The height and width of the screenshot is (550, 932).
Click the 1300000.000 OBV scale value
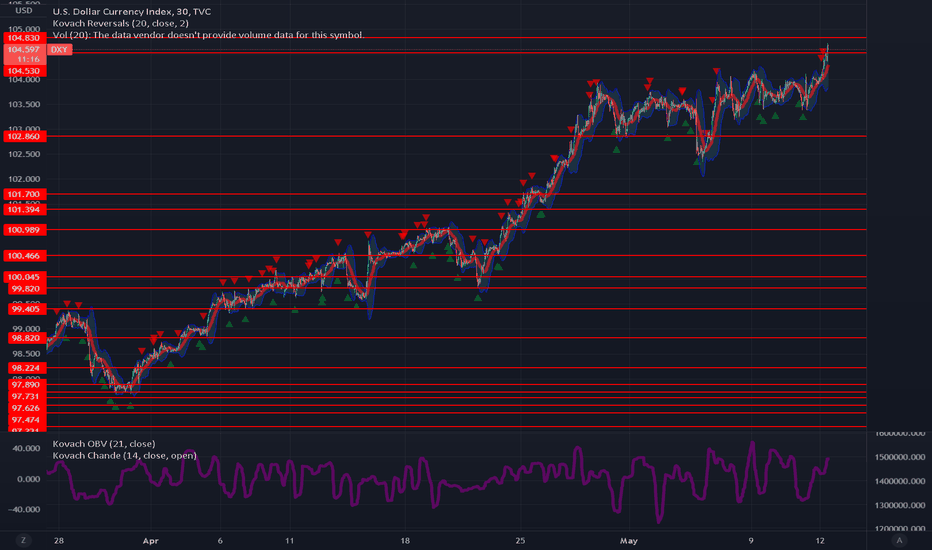pyautogui.click(x=900, y=505)
